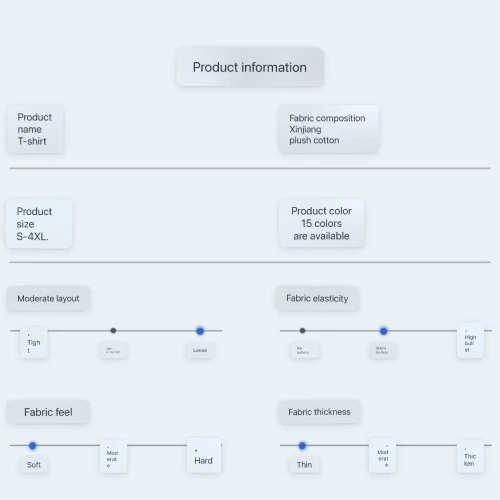Choose the High bullet elasticity option
The height and width of the screenshot is (500, 500).
pyautogui.click(x=470, y=341)
